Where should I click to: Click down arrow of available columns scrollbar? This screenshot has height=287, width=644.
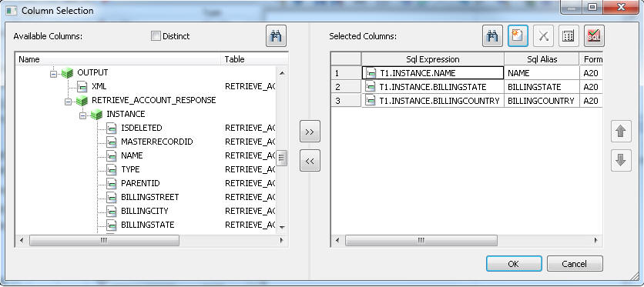pos(282,227)
